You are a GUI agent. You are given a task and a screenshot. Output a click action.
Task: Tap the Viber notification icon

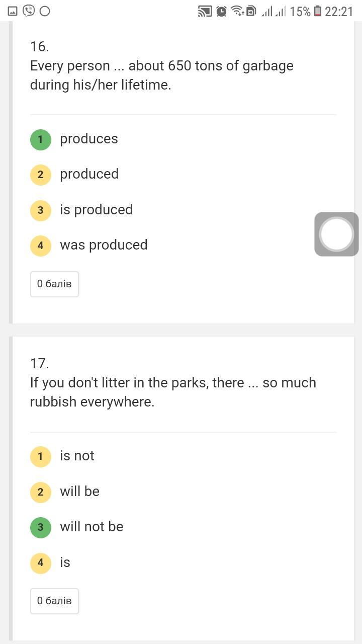coord(29,11)
